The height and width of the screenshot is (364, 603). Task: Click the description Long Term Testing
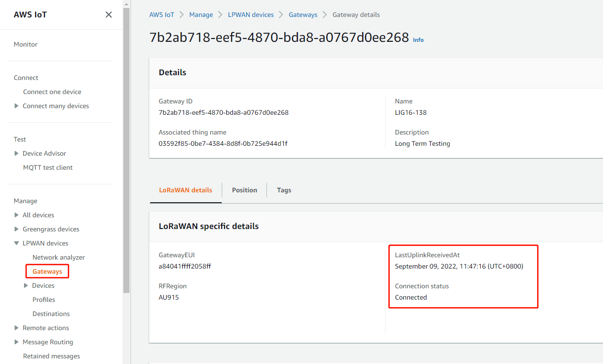tap(423, 143)
